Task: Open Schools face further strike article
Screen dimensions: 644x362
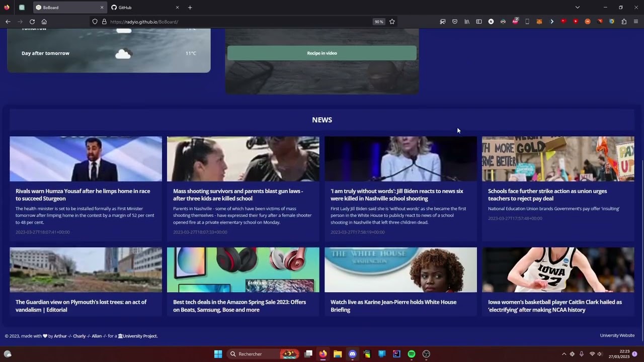Action: (547, 195)
